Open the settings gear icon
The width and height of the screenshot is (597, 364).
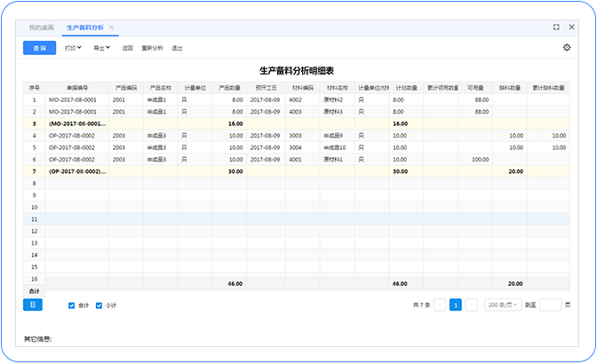567,48
